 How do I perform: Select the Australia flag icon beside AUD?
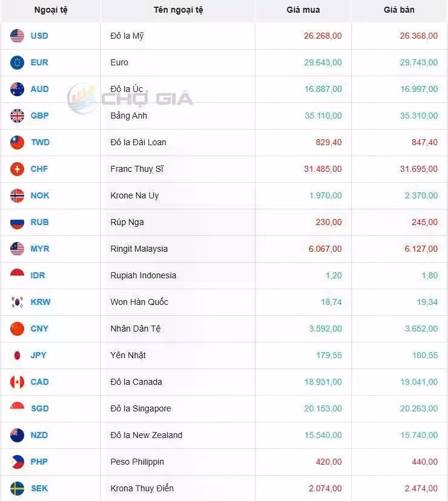tap(18, 89)
